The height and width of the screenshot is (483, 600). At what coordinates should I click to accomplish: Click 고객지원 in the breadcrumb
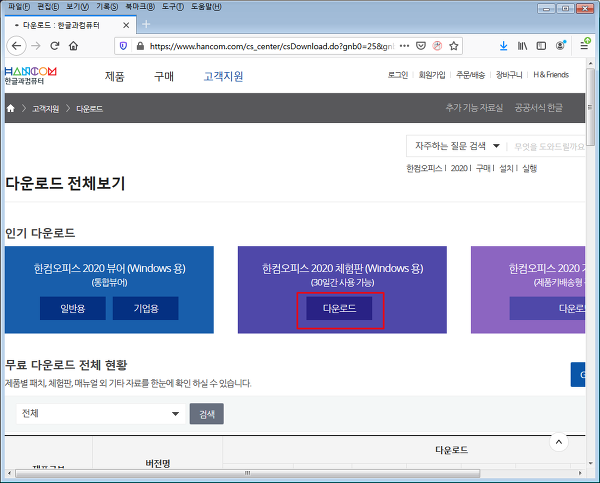[x=45, y=109]
